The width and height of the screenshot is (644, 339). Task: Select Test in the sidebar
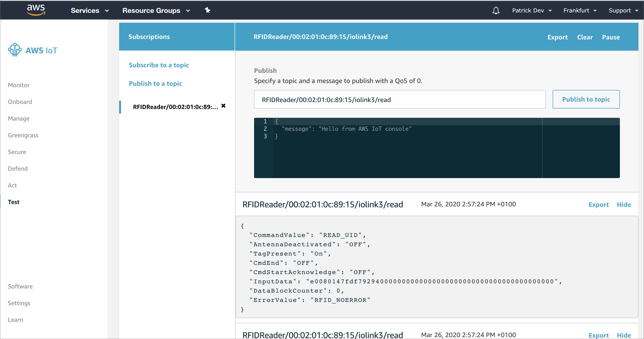tap(13, 202)
